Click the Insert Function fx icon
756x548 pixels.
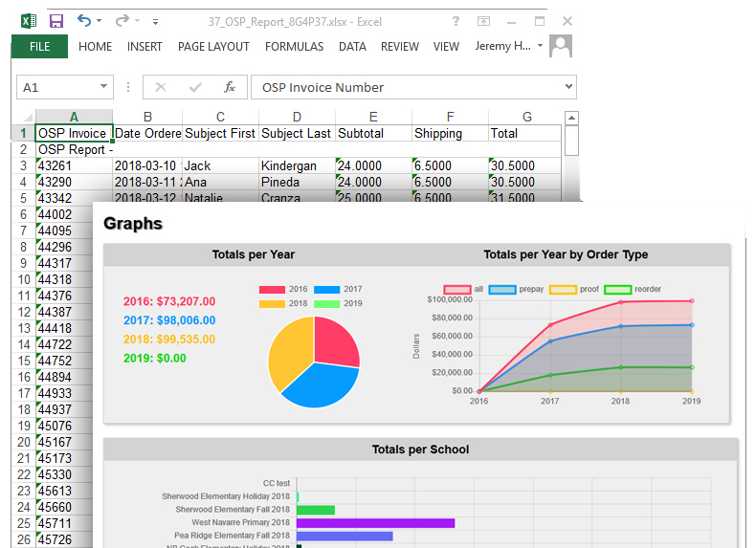[230, 87]
